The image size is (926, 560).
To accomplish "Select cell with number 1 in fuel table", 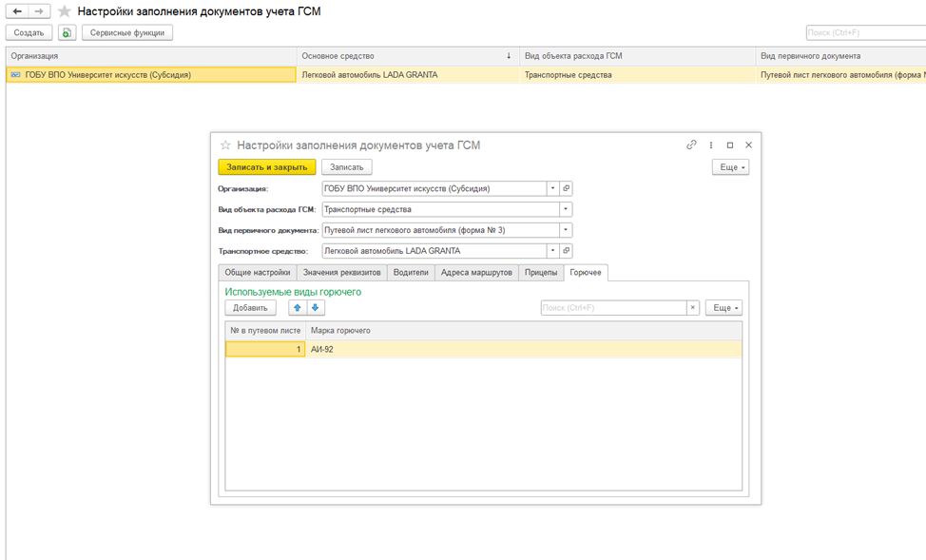I will pyautogui.click(x=265, y=349).
